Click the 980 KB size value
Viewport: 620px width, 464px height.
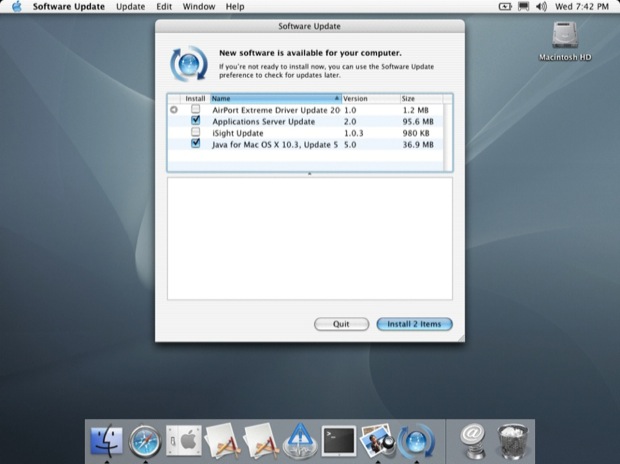click(x=416, y=133)
